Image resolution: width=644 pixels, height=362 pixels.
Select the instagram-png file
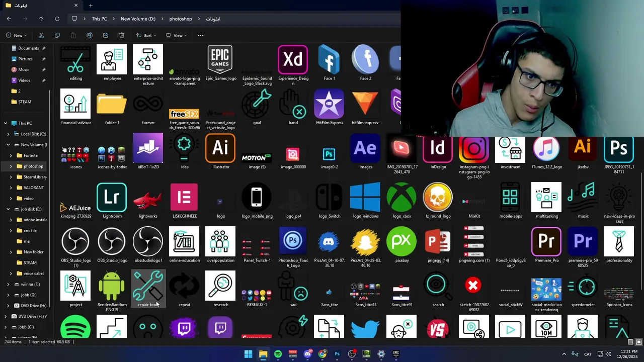[x=474, y=156]
